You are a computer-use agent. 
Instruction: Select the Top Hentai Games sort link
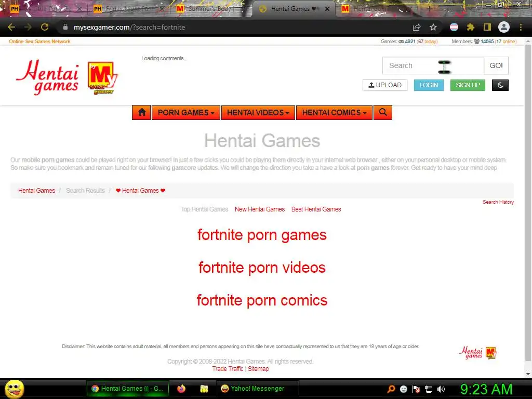click(x=204, y=209)
